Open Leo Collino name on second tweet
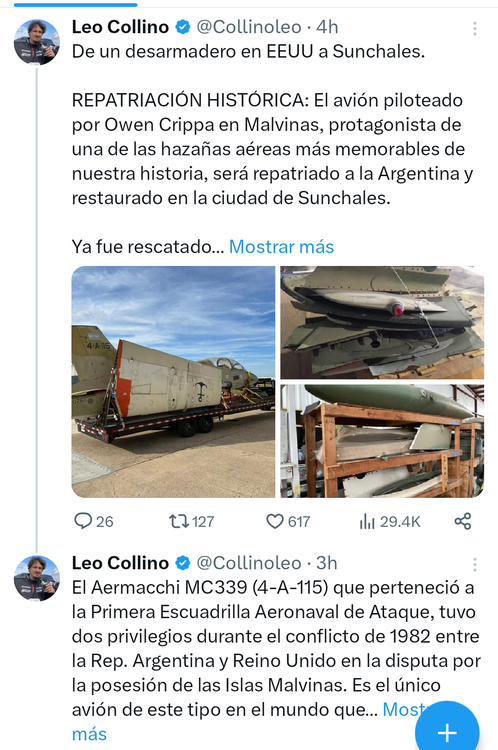 pos(120,563)
